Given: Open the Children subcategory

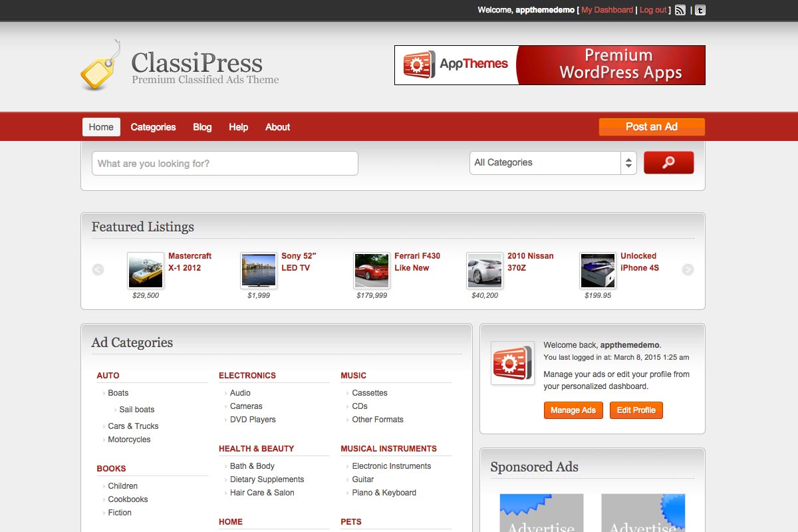Looking at the screenshot, I should [x=123, y=486].
